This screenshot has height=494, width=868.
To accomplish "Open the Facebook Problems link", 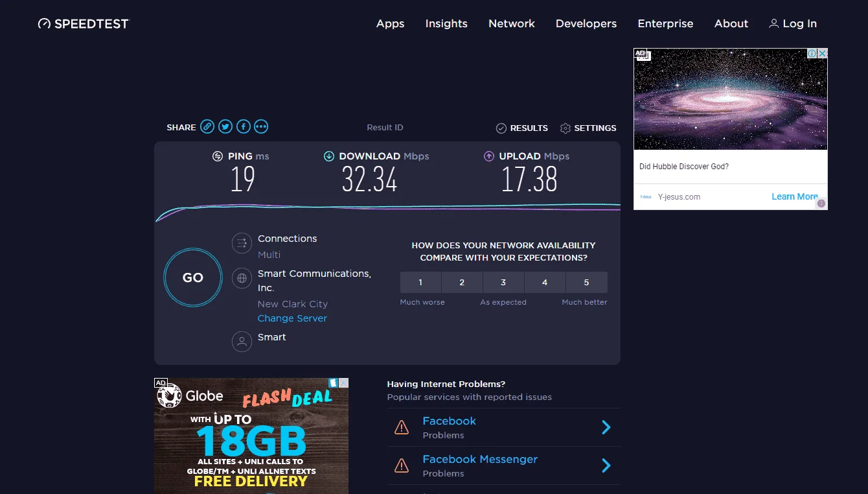I will point(449,421).
